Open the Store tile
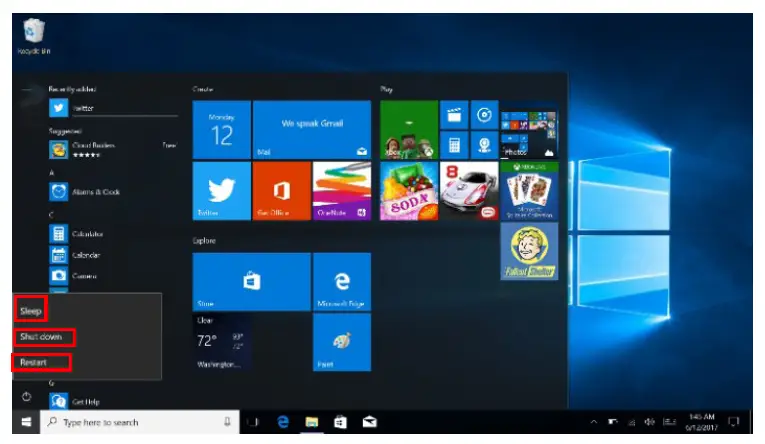The height and width of the screenshot is (444, 765). pos(252,282)
